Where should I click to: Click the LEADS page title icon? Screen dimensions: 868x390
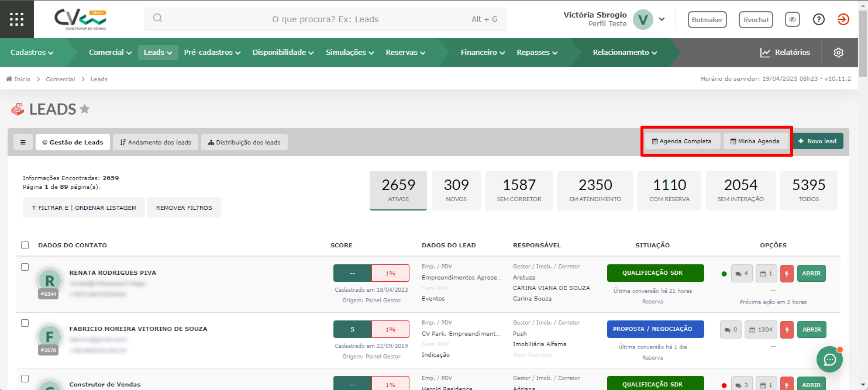click(x=18, y=109)
